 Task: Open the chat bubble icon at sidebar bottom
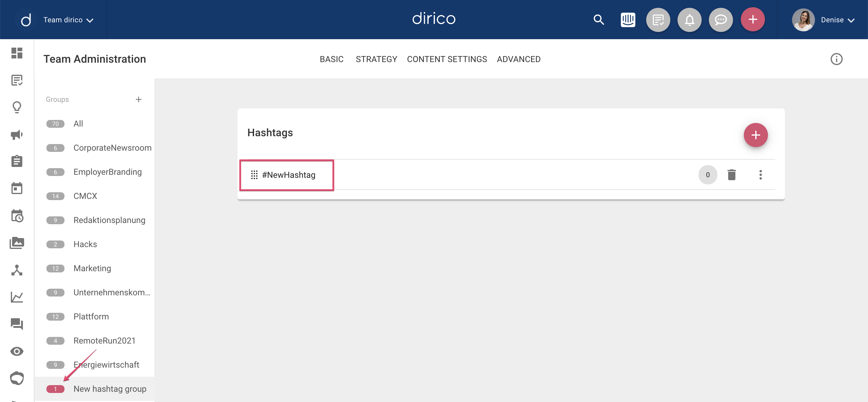pos(17,378)
